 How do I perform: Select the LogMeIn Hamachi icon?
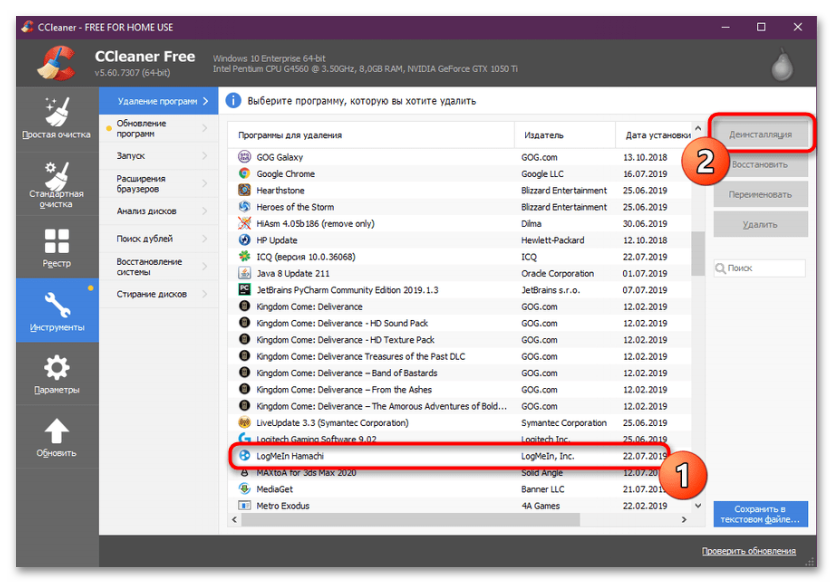click(x=244, y=455)
